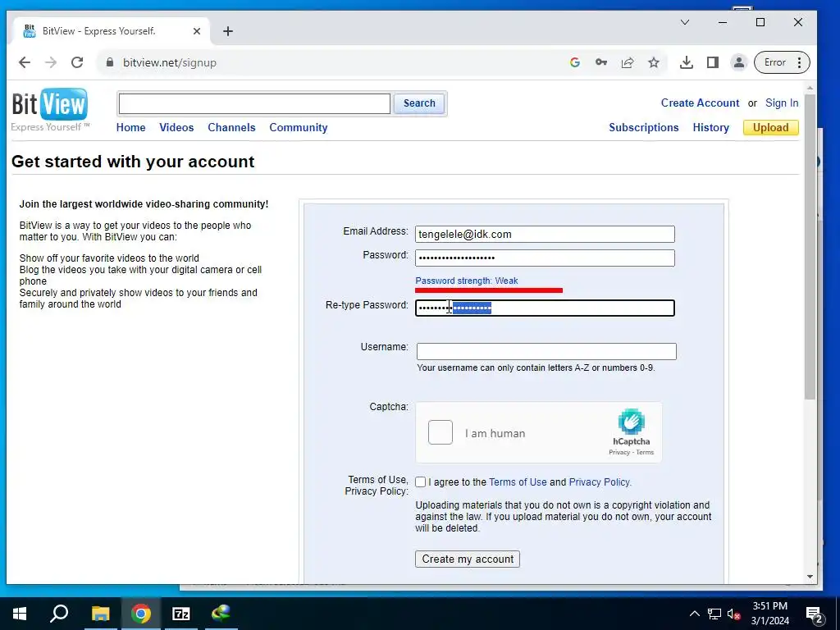Open the Privacy Policy link in agreement
The height and width of the screenshot is (630, 840).
click(x=600, y=482)
